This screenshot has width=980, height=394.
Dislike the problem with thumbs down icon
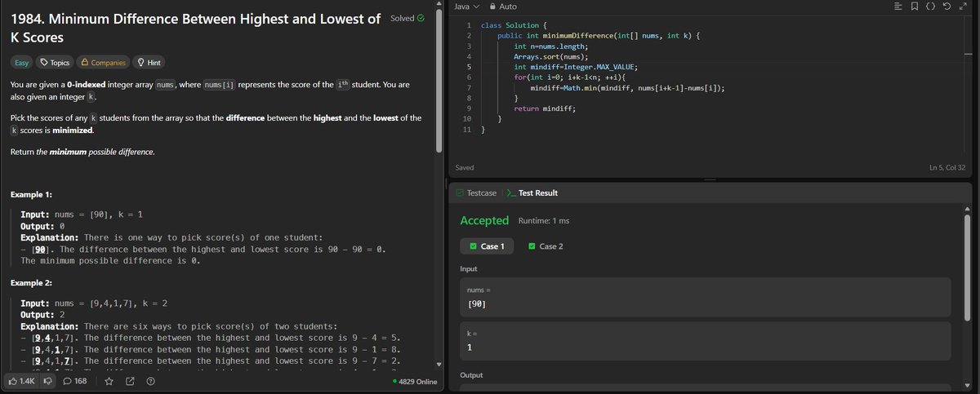48,381
